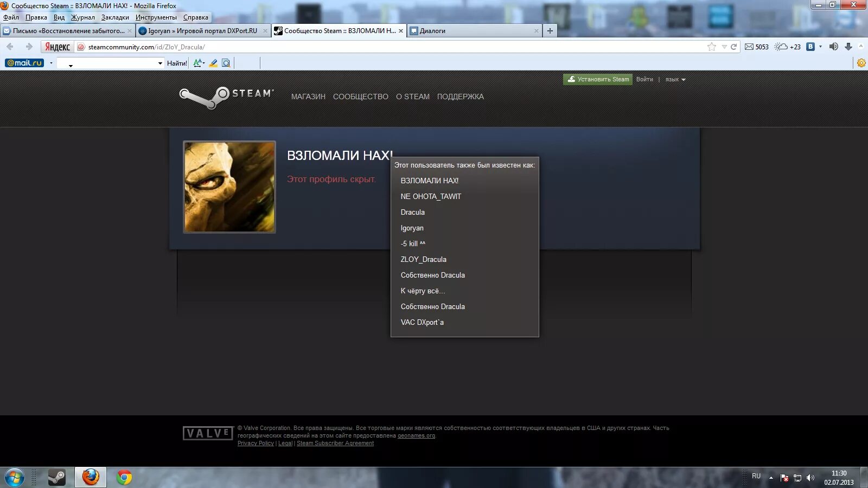
Task: Open the VK toolbar button
Action: click(x=810, y=47)
